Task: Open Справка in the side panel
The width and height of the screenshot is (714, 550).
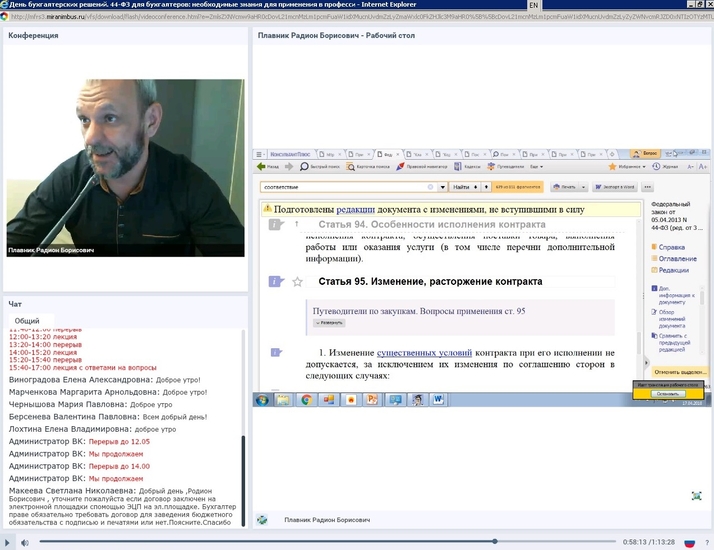Action: coord(668,247)
